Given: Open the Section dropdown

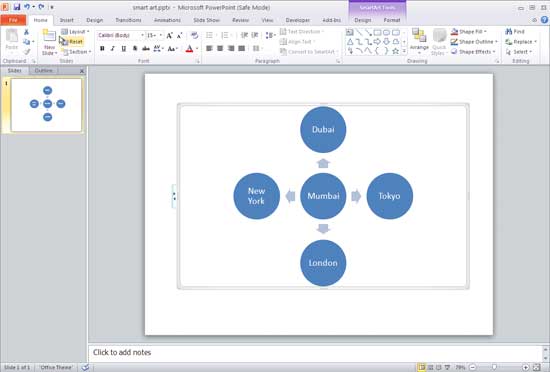Looking at the screenshot, I should (x=76, y=52).
